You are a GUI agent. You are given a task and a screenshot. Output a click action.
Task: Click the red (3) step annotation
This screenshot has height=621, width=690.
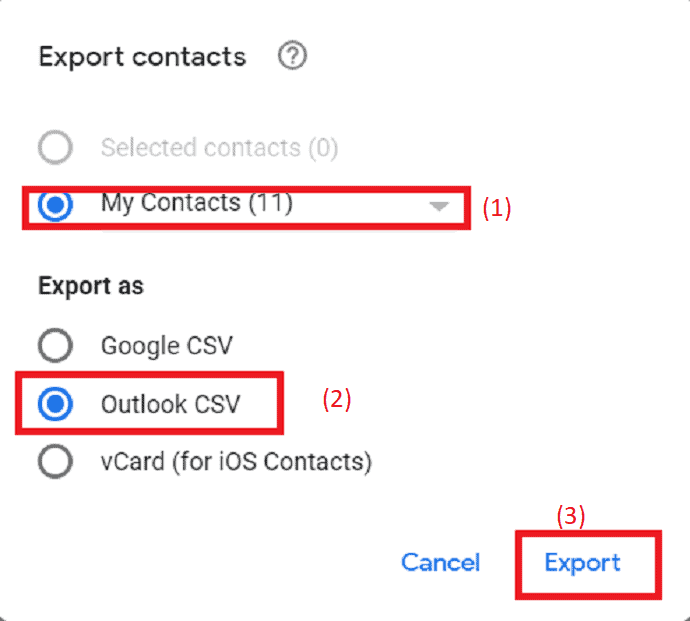pyautogui.click(x=571, y=516)
